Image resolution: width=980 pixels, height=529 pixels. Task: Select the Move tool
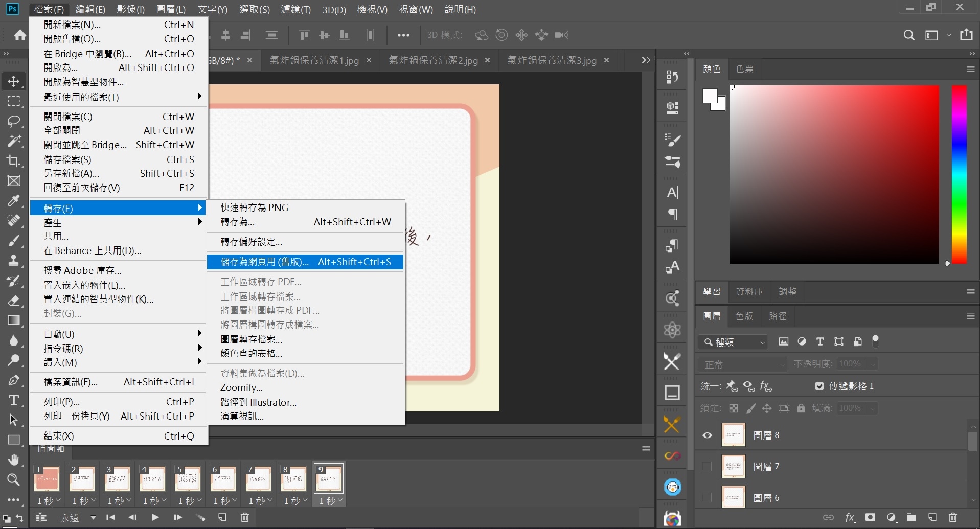pos(14,81)
